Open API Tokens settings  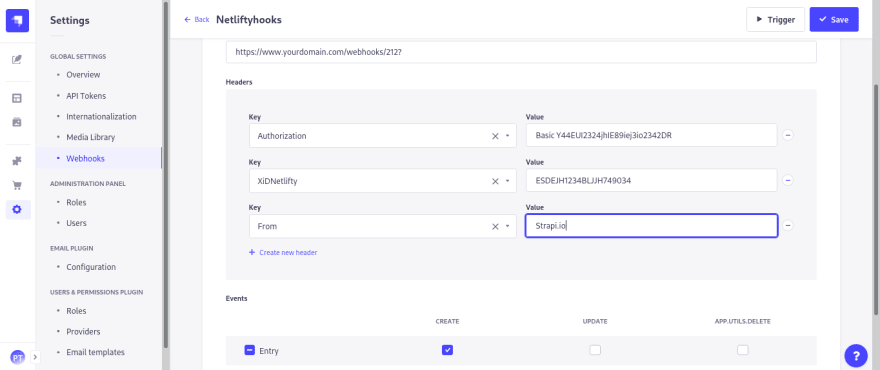point(86,96)
